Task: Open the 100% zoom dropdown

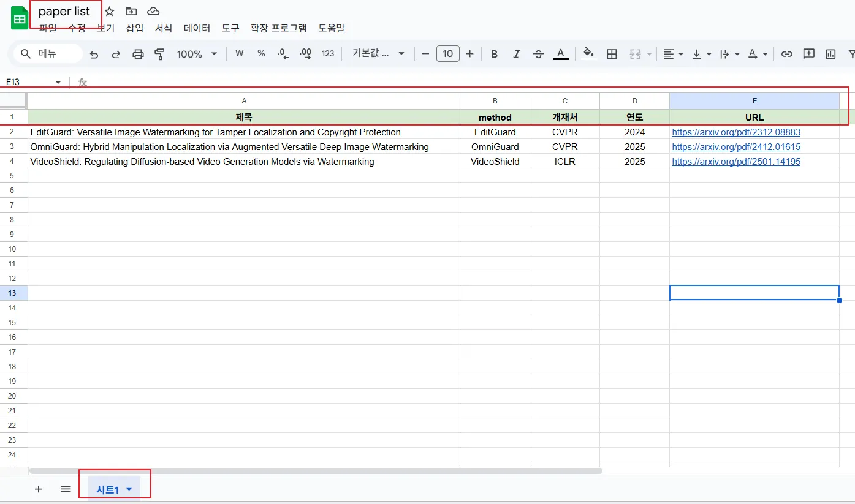Action: coord(197,54)
